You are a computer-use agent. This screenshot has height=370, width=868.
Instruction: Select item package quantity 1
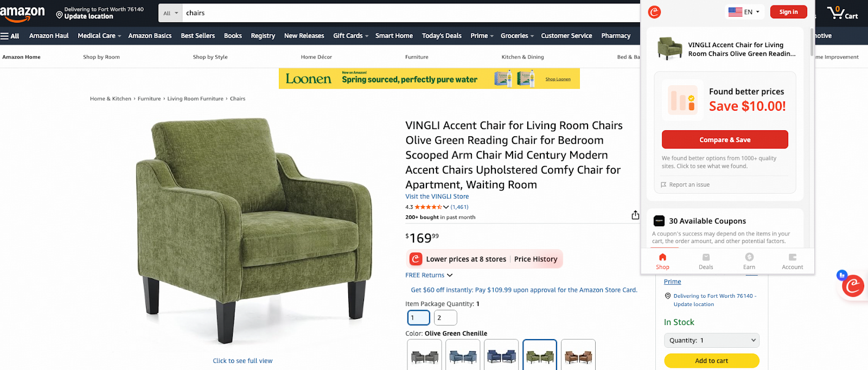[x=419, y=317]
